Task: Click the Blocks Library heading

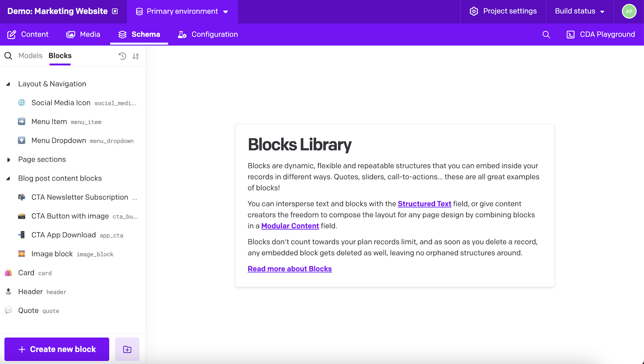Action: pyautogui.click(x=299, y=144)
